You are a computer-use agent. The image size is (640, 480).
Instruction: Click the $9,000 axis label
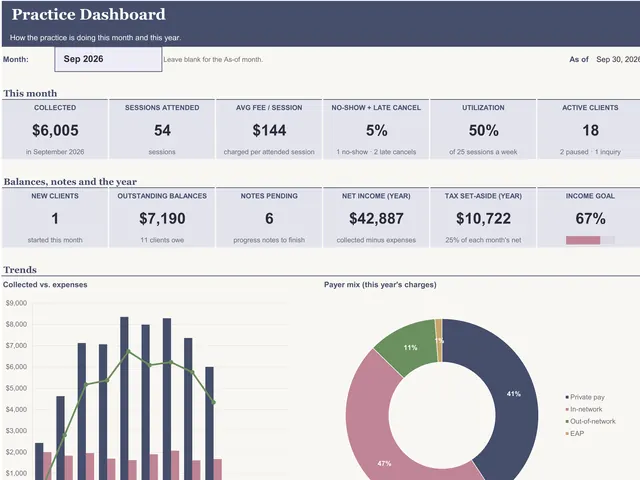[x=16, y=303]
